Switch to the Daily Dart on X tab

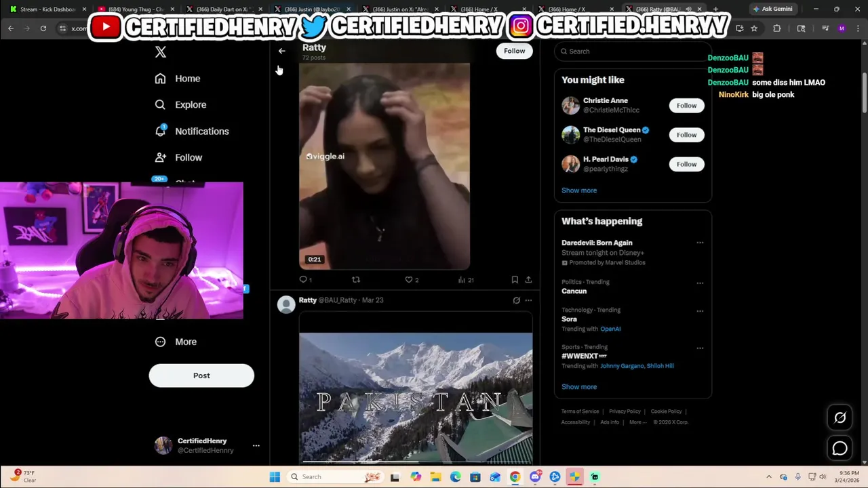click(224, 9)
